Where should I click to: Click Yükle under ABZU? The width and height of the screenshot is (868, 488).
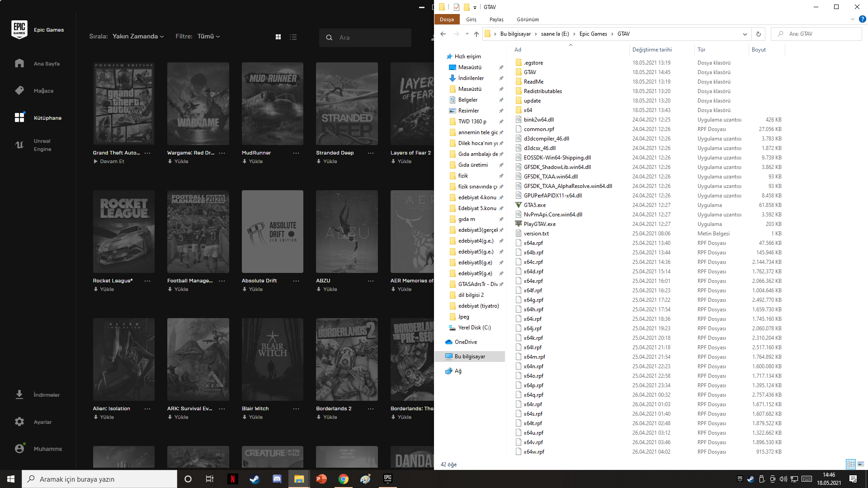(326, 289)
